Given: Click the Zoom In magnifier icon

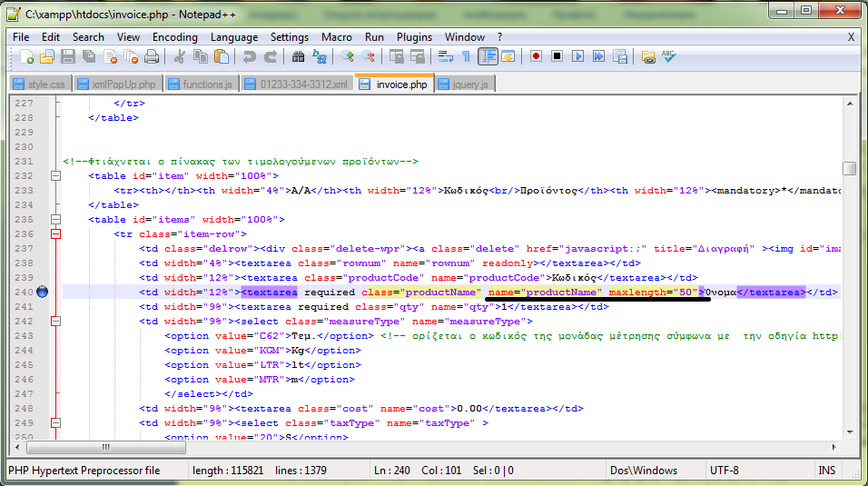Looking at the screenshot, I should pos(347,56).
